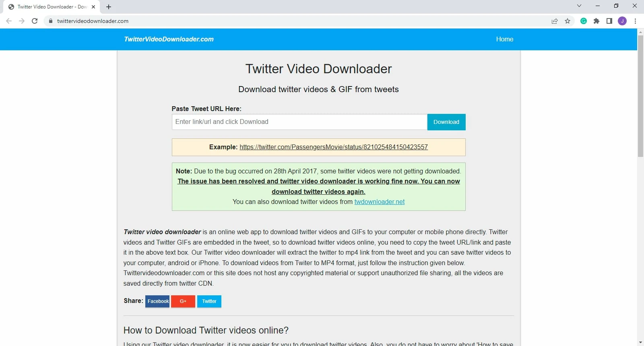The width and height of the screenshot is (644, 346).
Task: Click the browser forward arrow
Action: click(22, 21)
